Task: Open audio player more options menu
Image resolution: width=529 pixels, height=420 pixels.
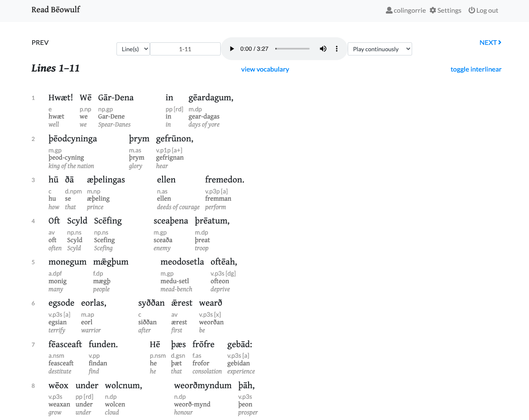Action: click(x=337, y=49)
